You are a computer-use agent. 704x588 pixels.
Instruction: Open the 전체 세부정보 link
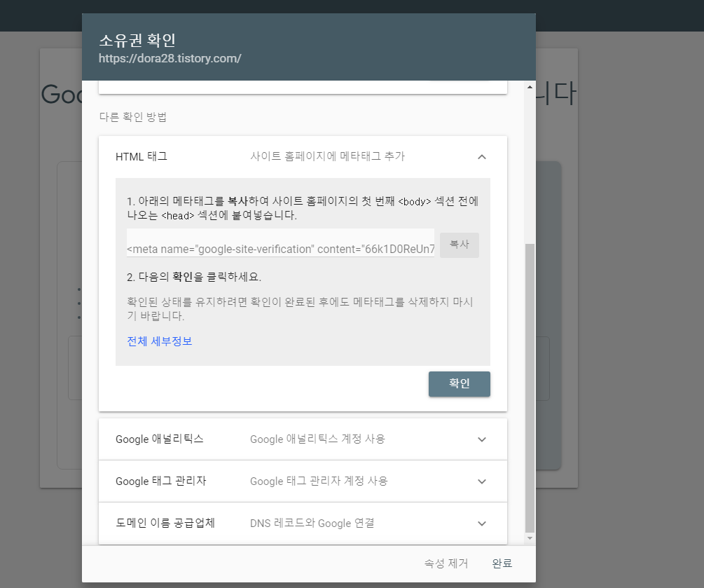pos(160,341)
